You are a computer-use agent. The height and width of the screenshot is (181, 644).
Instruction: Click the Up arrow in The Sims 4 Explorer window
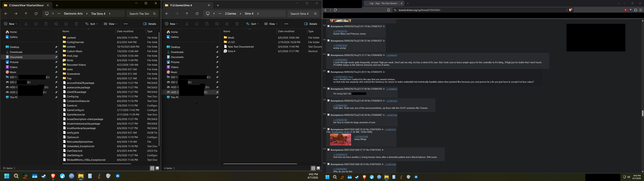(26, 14)
